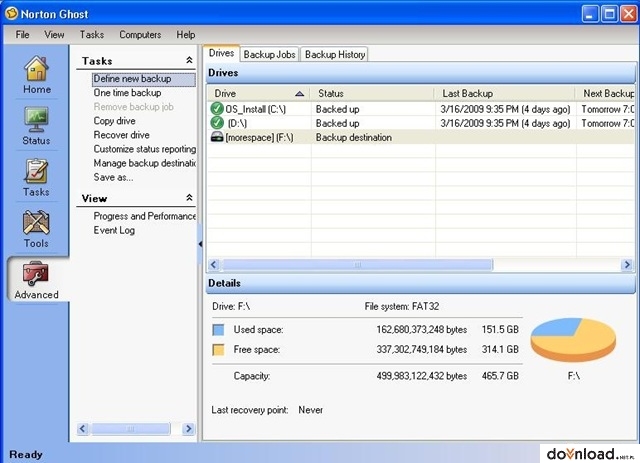Image resolution: width=640 pixels, height=463 pixels.
Task: Click the Details panel header
Action: coord(421,283)
